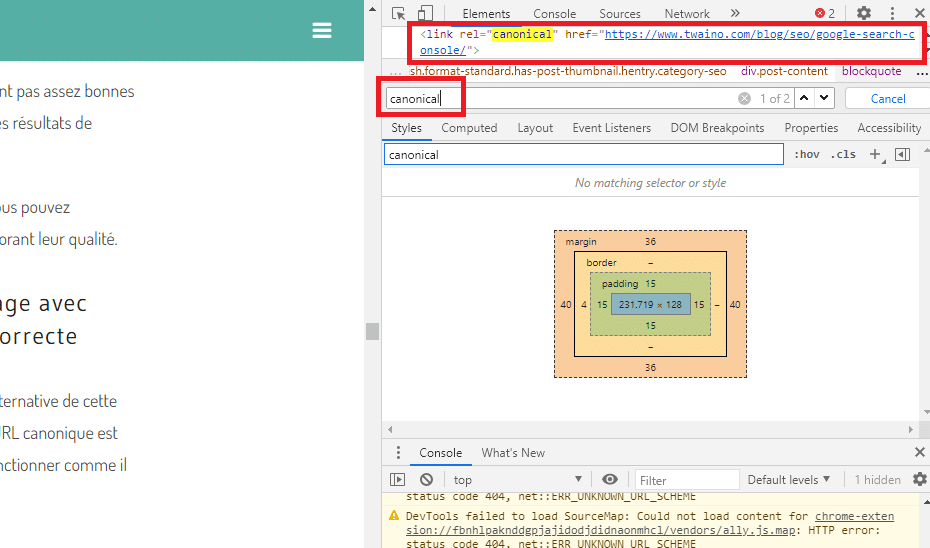Show the console sidebar icon
This screenshot has width=930, height=548.
[397, 480]
